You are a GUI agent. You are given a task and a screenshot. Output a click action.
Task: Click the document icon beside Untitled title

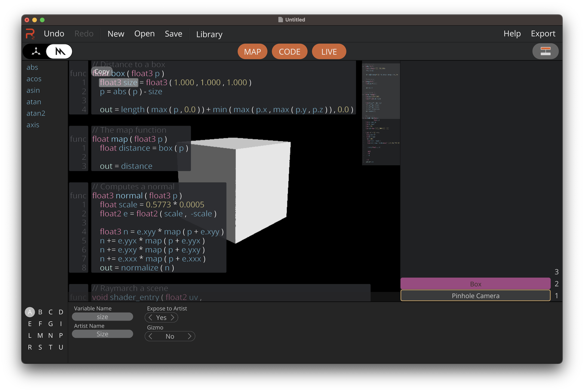click(280, 20)
